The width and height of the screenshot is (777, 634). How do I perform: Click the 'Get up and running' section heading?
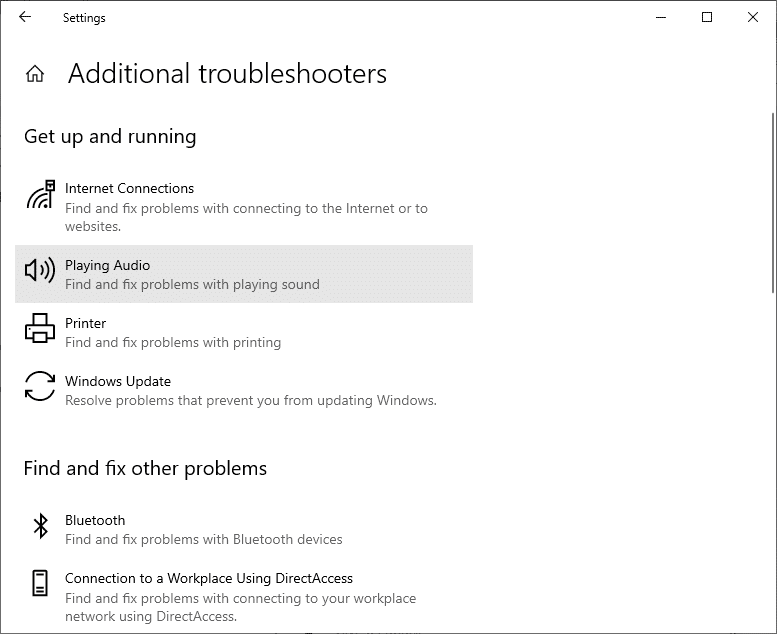tap(110, 136)
